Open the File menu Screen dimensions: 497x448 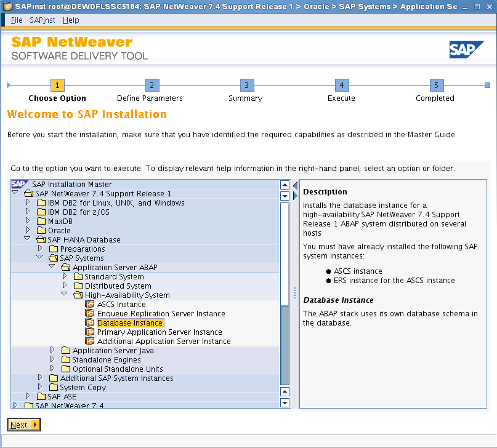(17, 20)
